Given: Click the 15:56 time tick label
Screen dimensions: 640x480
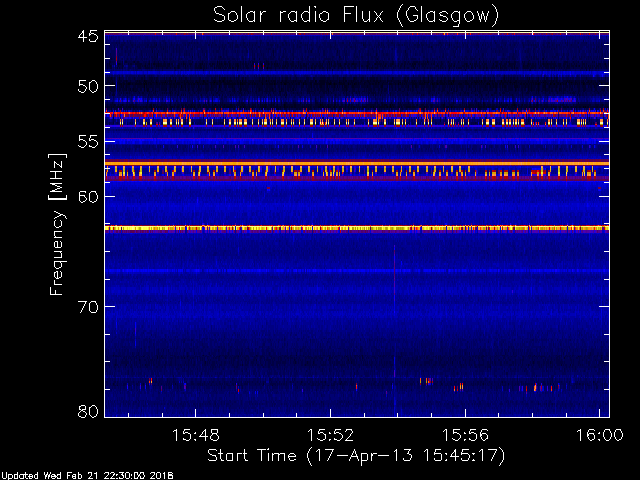Looking at the screenshot, I should click(x=465, y=435).
